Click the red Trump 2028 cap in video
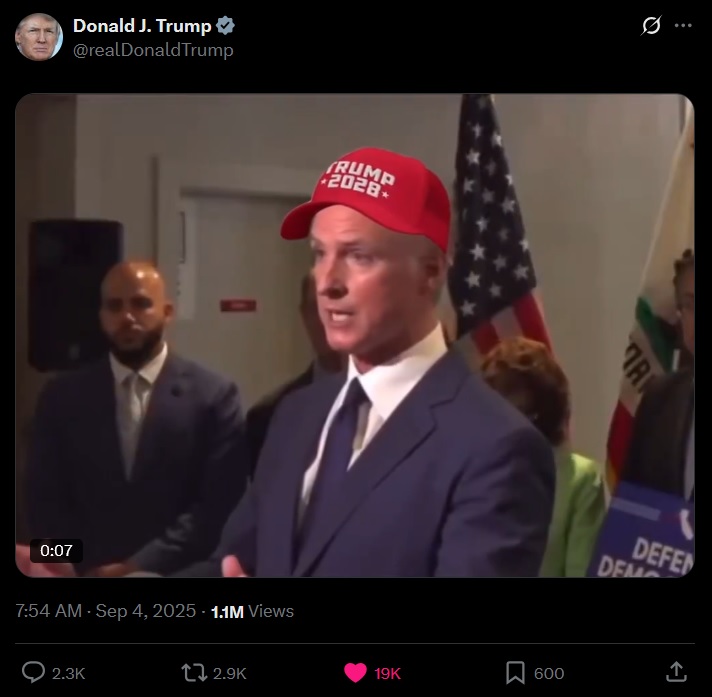 coord(367,198)
